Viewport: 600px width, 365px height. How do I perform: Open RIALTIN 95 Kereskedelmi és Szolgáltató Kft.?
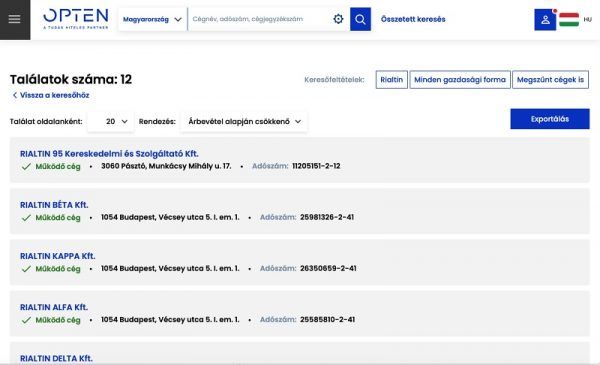coord(109,154)
